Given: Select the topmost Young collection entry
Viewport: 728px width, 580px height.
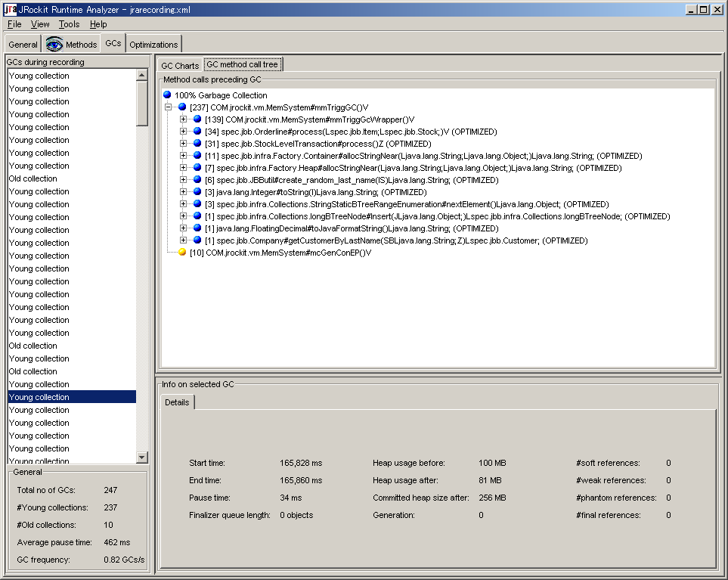Looking at the screenshot, I should tap(72, 75).
